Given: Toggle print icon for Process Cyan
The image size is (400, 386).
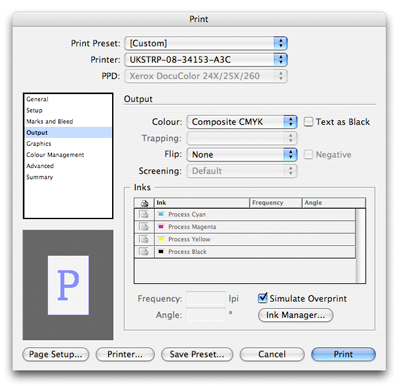Looking at the screenshot, I should tap(144, 214).
